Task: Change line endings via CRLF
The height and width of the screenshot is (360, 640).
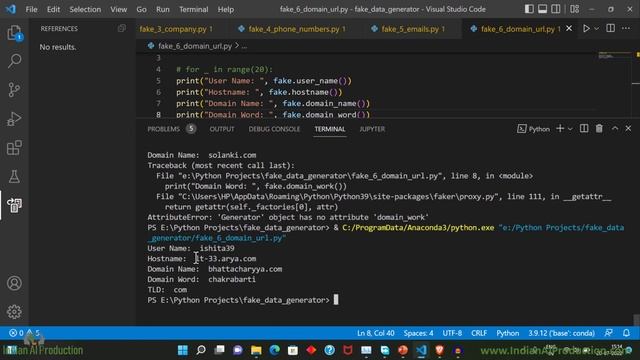Action: [479, 333]
